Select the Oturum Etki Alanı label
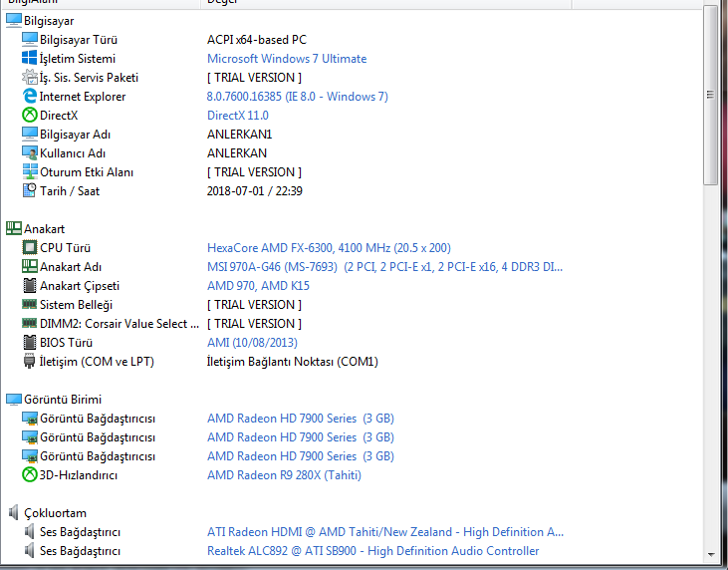 (x=87, y=172)
